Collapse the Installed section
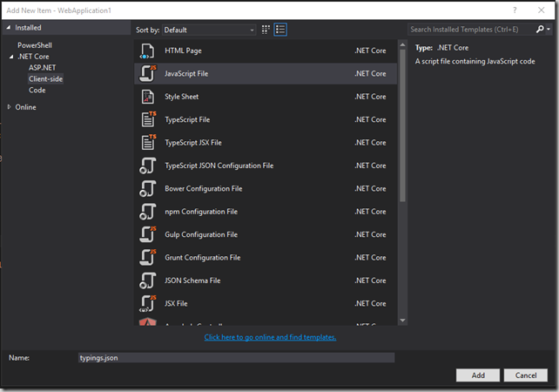 click(9, 28)
